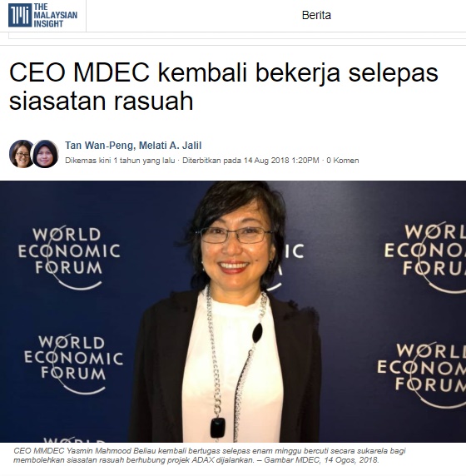Click the cut-off WORLD logo at photo bottom
466x476 pixels.
coord(74,439)
